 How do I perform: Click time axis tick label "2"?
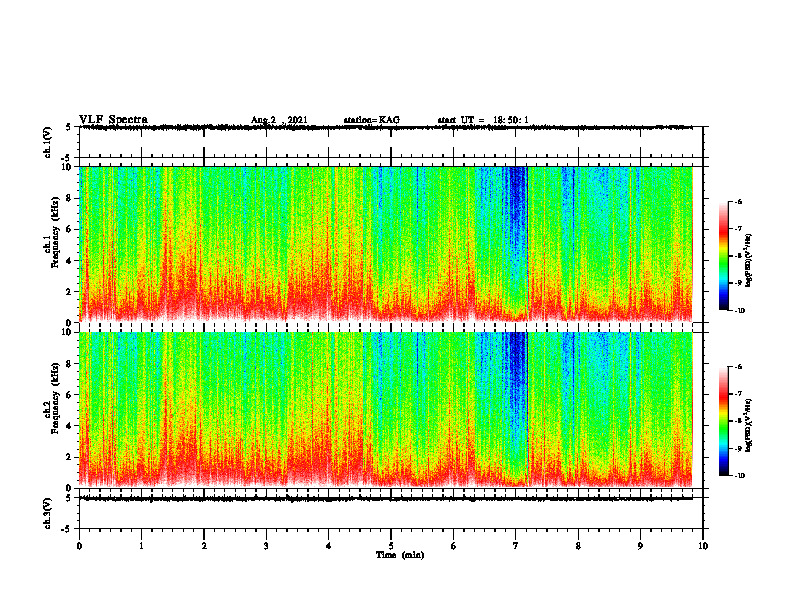click(x=204, y=546)
